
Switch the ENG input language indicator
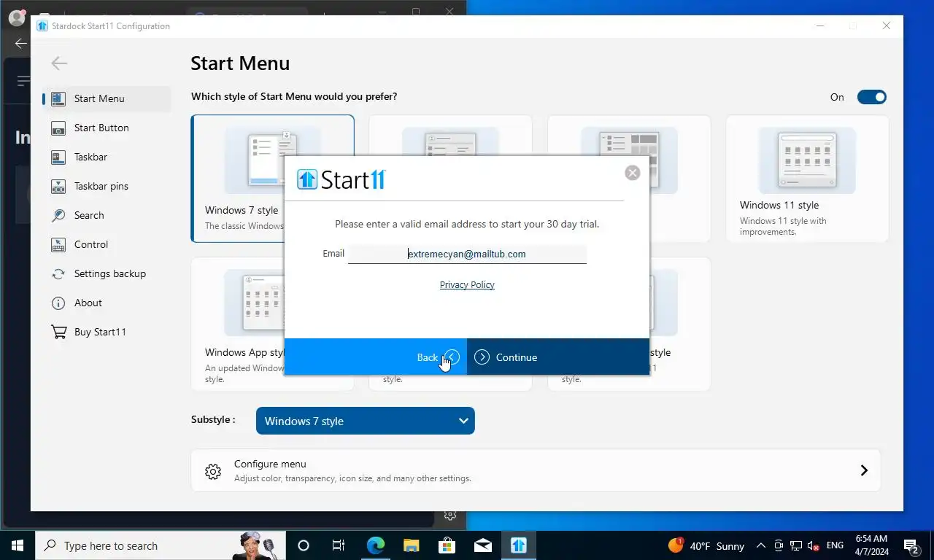835,545
